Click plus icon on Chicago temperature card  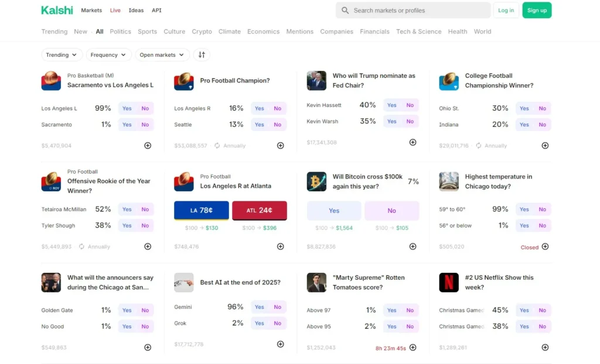point(545,246)
